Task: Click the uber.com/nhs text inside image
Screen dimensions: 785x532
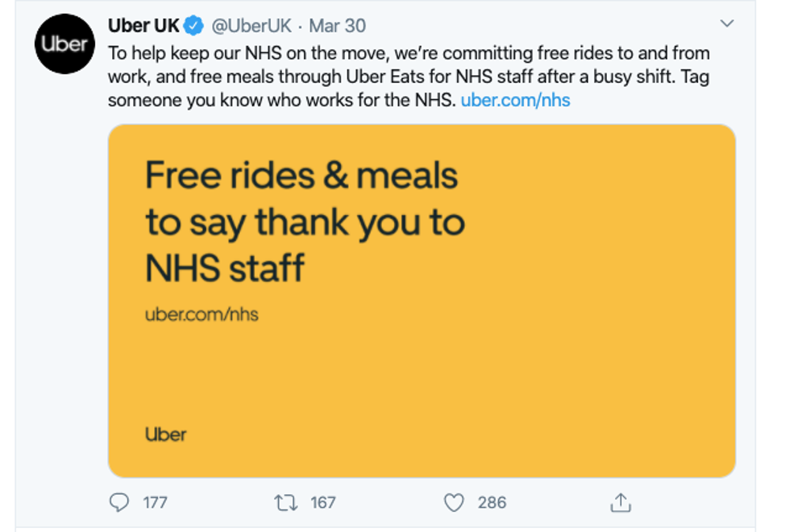Action: [201, 314]
